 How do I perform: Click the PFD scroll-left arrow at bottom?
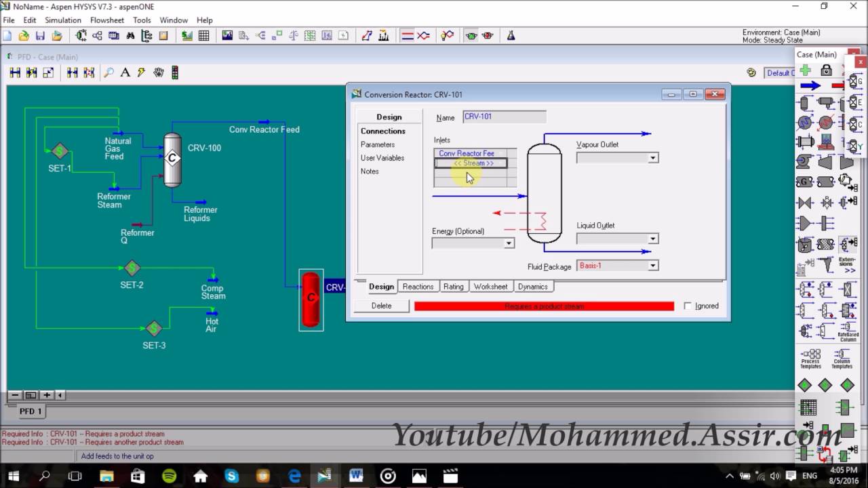pyautogui.click(x=60, y=395)
